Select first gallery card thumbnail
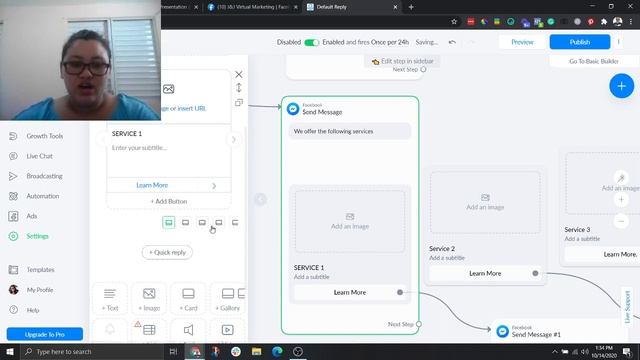Viewport: 640px width, 360px height. tap(169, 222)
